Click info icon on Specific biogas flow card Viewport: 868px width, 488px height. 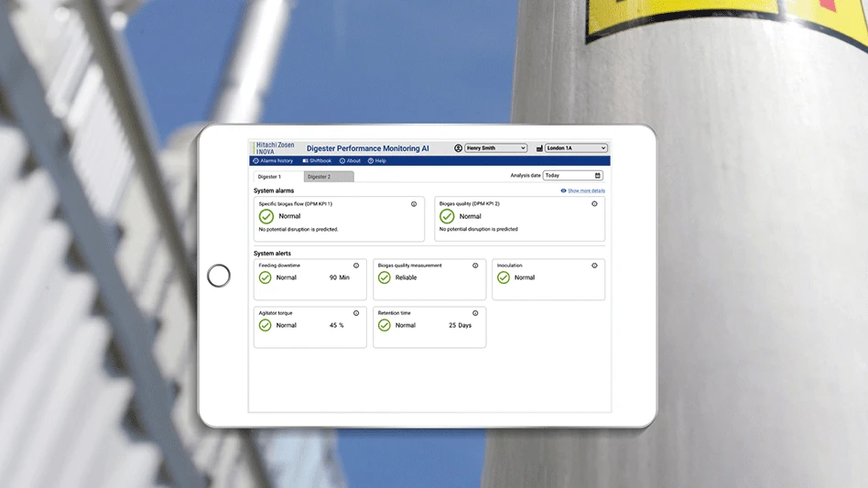tap(414, 204)
